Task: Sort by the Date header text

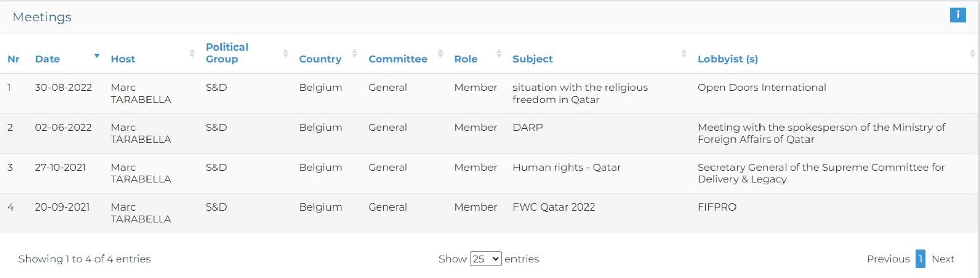Action: (x=47, y=59)
